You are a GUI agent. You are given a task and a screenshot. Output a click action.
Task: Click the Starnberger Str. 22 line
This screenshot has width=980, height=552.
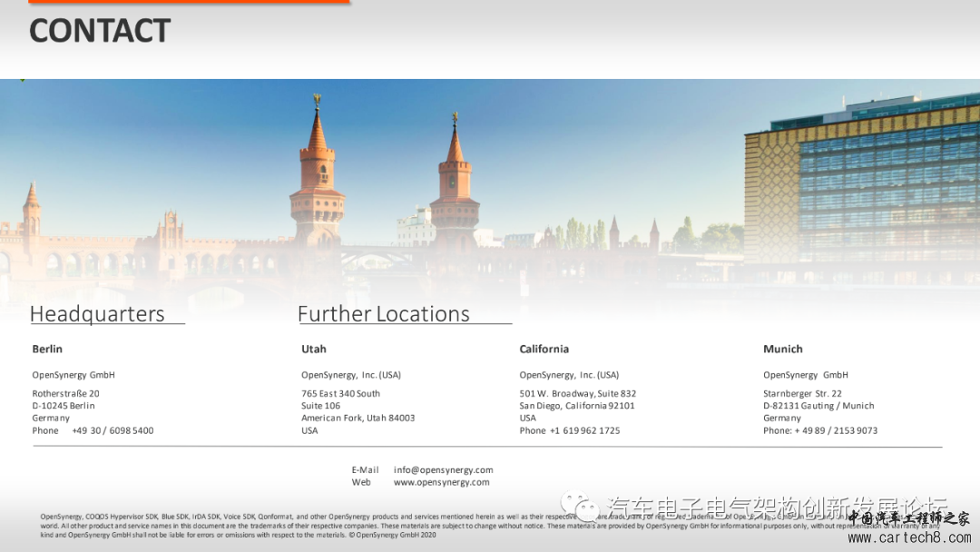[x=802, y=393]
